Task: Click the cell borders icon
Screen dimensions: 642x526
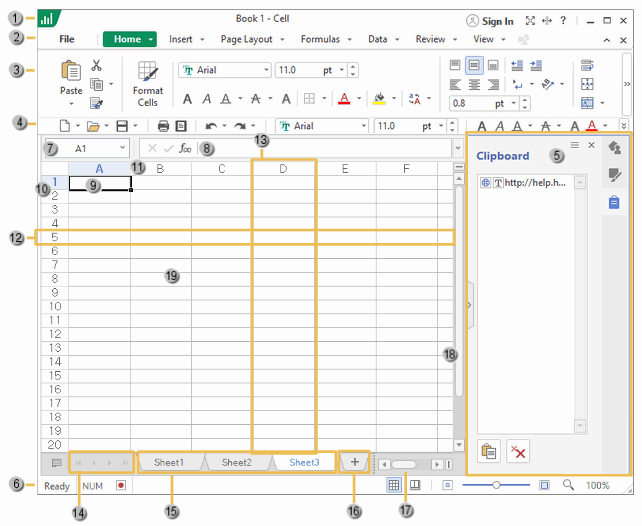Action: (x=310, y=99)
